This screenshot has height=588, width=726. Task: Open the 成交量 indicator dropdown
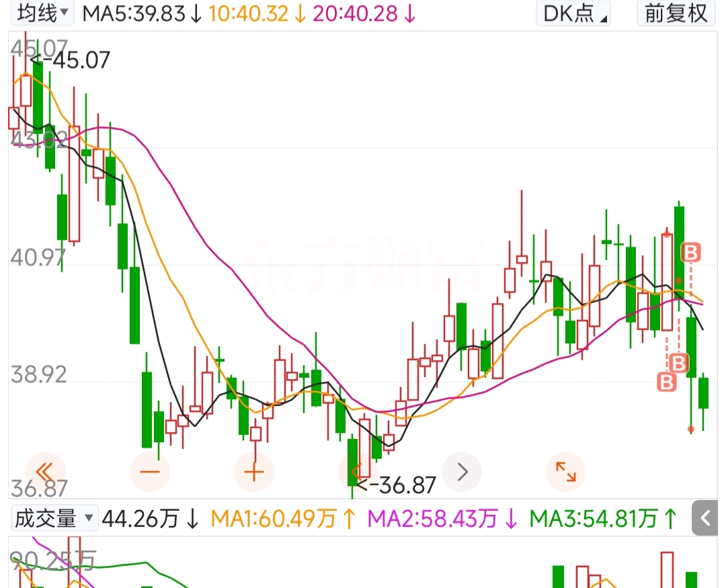click(54, 518)
